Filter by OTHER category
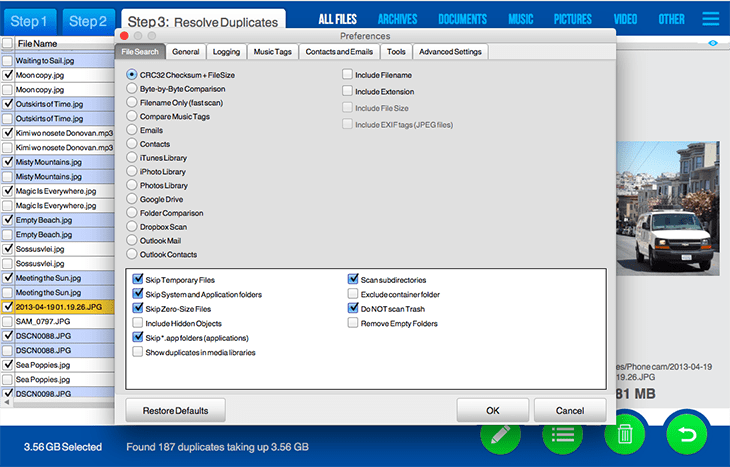 (x=671, y=19)
